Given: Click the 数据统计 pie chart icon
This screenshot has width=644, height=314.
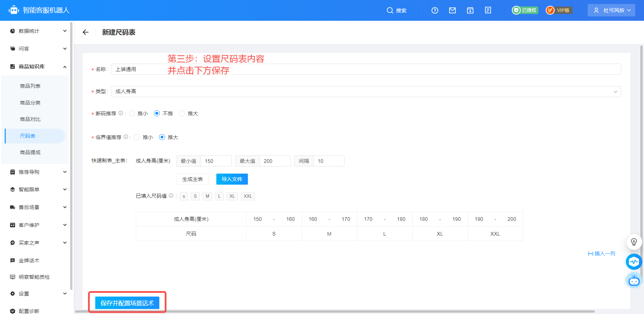Looking at the screenshot, I should (12, 31).
